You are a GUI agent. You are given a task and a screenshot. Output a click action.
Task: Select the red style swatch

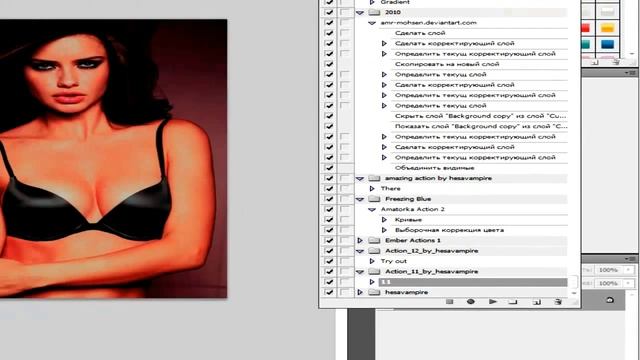click(x=586, y=28)
